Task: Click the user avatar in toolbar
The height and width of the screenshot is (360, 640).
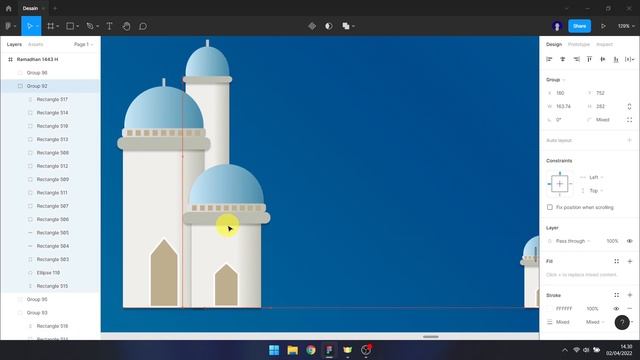Action: 557,26
